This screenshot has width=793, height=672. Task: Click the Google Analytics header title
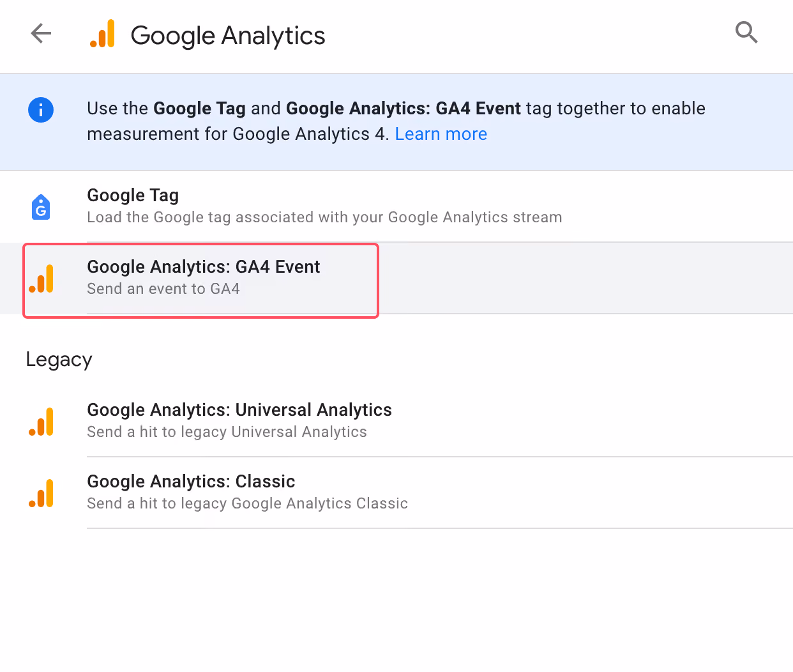tap(228, 36)
